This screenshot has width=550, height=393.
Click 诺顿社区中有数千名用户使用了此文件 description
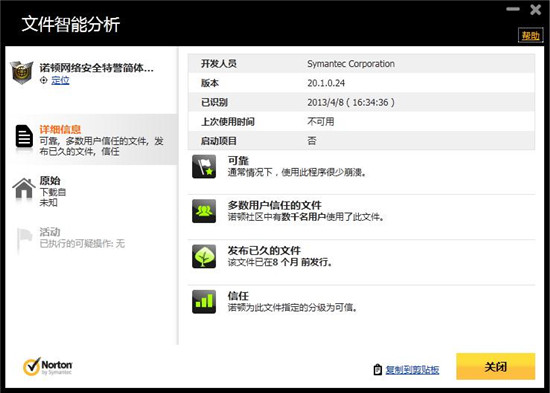(306, 217)
